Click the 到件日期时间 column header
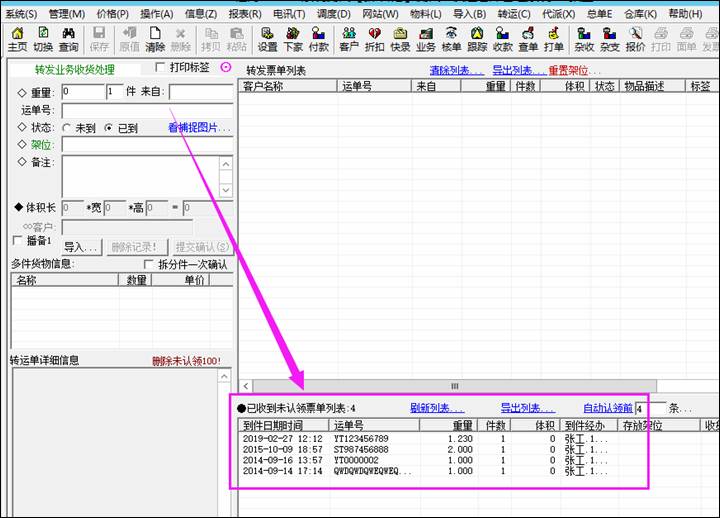 click(x=283, y=425)
